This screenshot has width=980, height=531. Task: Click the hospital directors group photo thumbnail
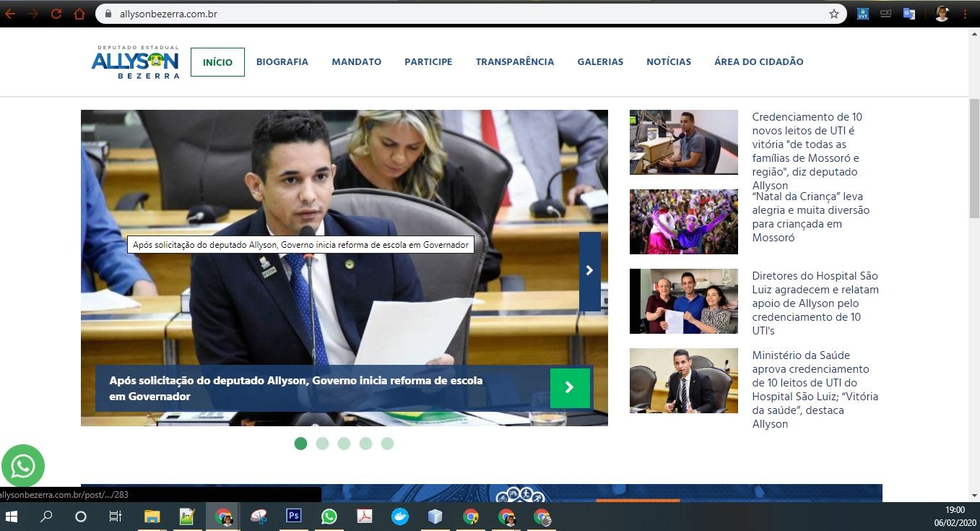[684, 301]
